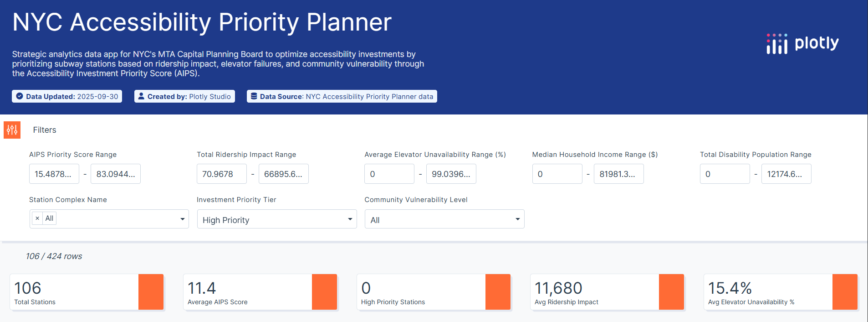The width and height of the screenshot is (868, 322).
Task: Click the Total Disability Population maximum field
Action: point(786,174)
